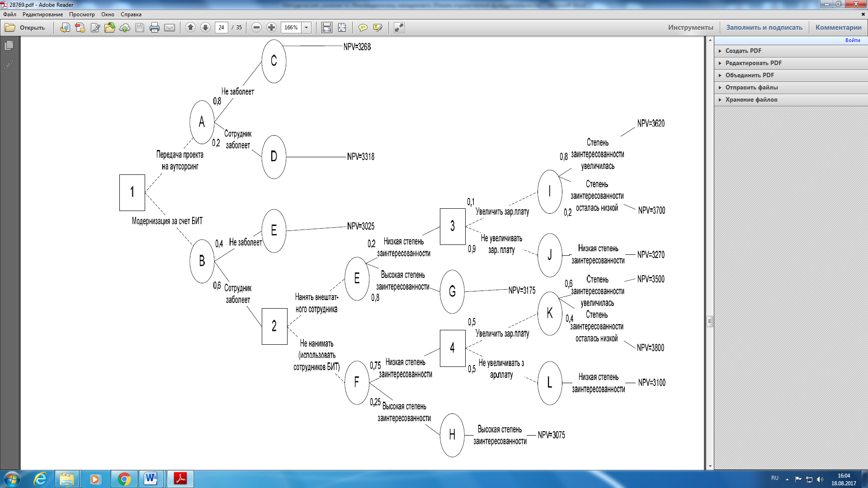Image resolution: width=868 pixels, height=488 pixels.
Task: Click the Войти sign-in link
Action: tap(853, 40)
